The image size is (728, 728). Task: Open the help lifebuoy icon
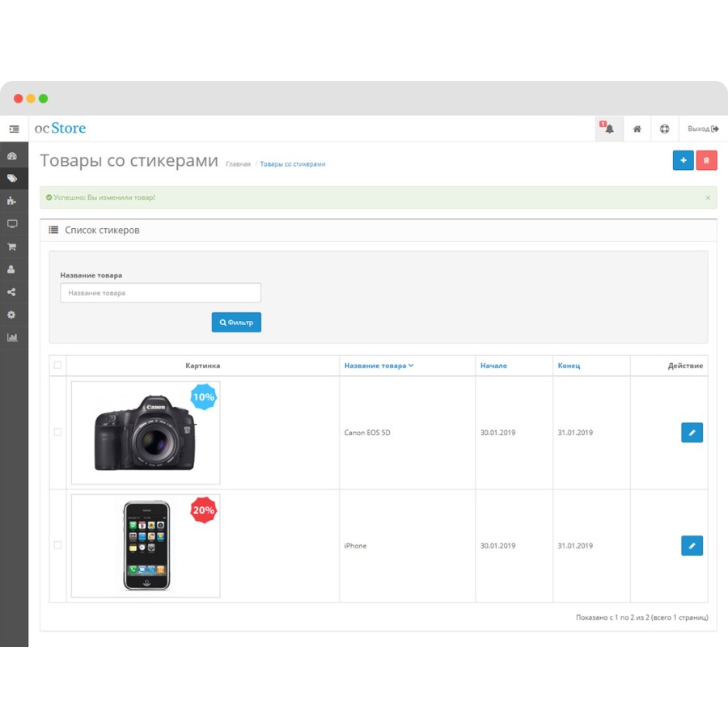[x=664, y=129]
